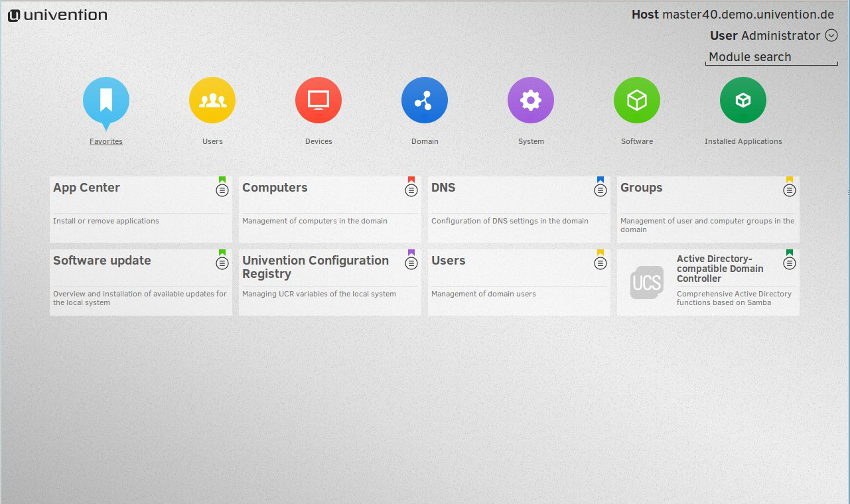Click 'Install or remove applications' description
Screen dimensions: 850x504
pos(106,221)
